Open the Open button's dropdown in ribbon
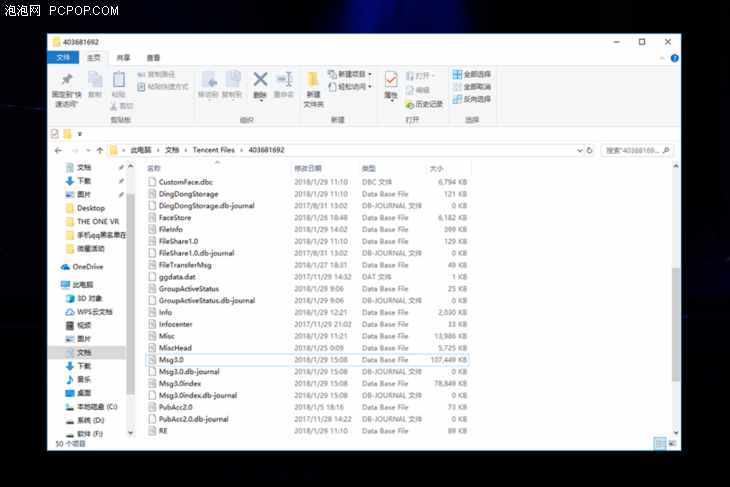The height and width of the screenshot is (487, 730). [x=433, y=75]
